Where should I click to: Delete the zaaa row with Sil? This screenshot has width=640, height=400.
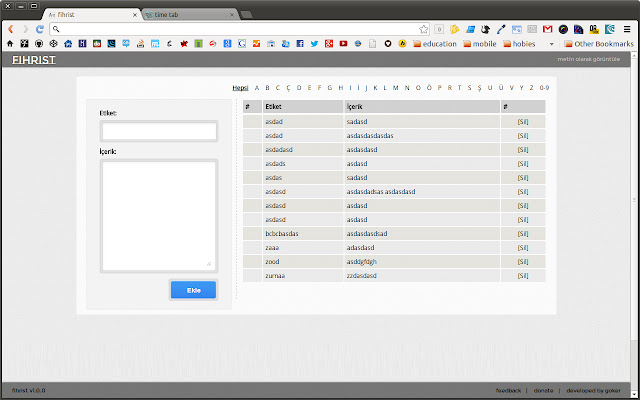coord(522,248)
